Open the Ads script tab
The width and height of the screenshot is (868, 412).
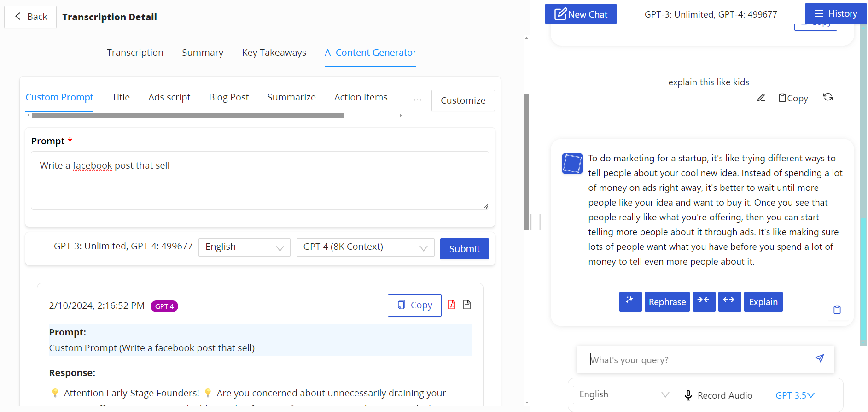pos(169,97)
